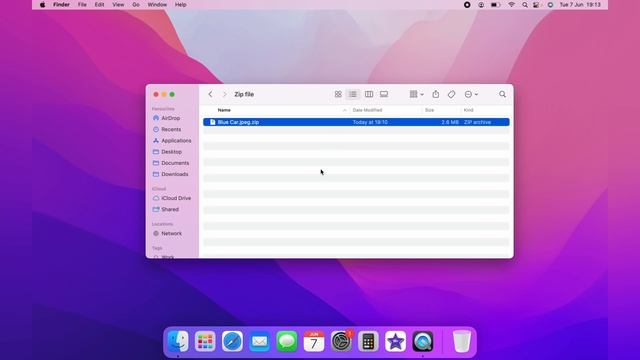
Task: Open the File menu
Action: 82,5
